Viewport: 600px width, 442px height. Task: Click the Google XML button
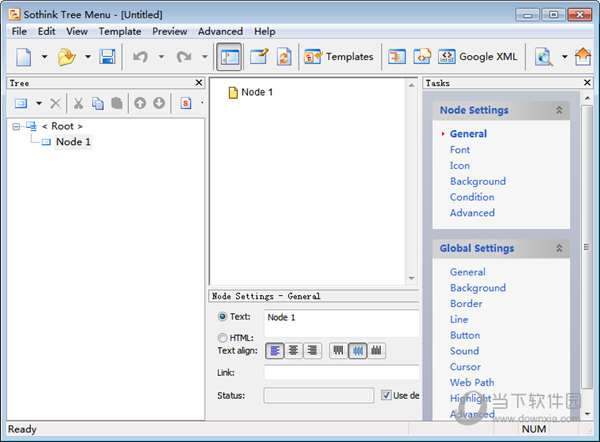pyautogui.click(x=478, y=57)
